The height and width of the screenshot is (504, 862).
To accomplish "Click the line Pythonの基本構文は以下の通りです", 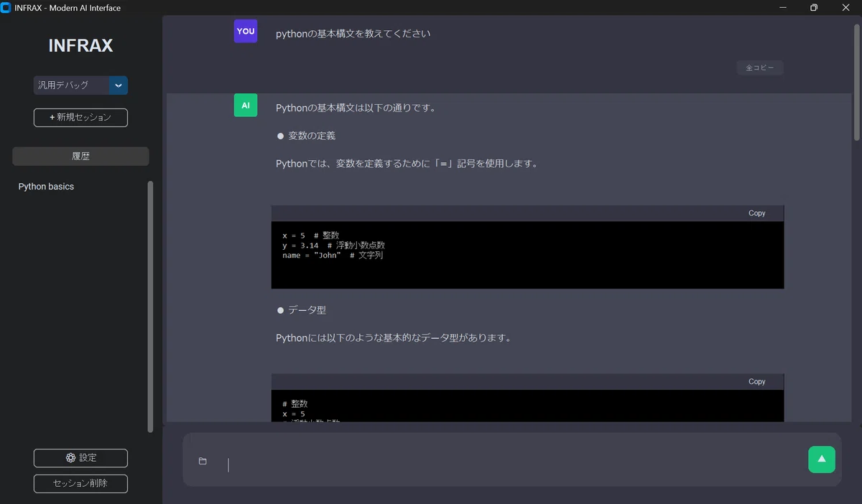I will (356, 108).
